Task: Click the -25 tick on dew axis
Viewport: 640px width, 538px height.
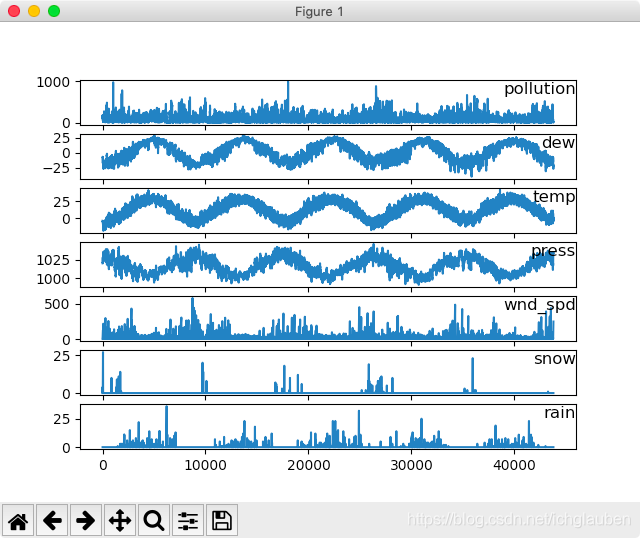Action: pyautogui.click(x=56, y=168)
